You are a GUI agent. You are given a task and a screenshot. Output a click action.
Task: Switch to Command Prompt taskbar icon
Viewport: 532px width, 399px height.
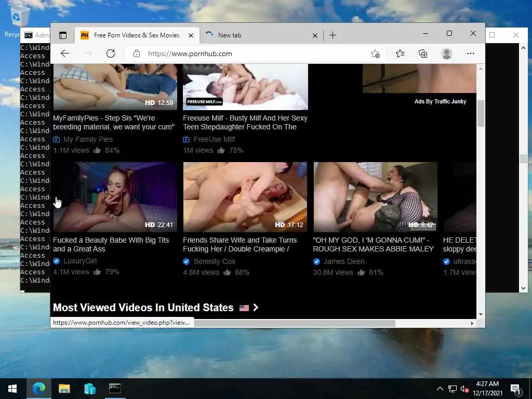coord(115,389)
